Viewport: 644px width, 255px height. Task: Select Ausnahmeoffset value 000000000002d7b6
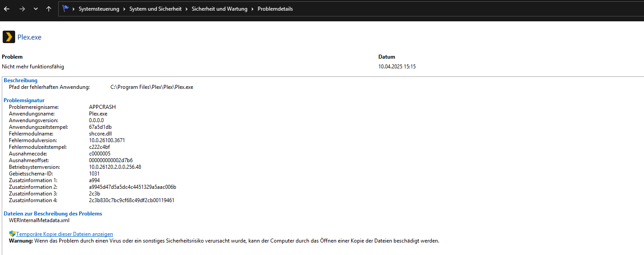point(111,160)
